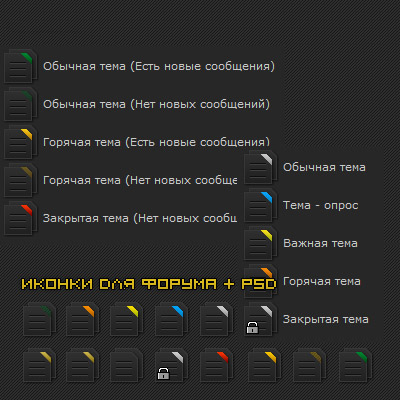Select the yellow-corner icon beside "Важная тема"

(260, 243)
